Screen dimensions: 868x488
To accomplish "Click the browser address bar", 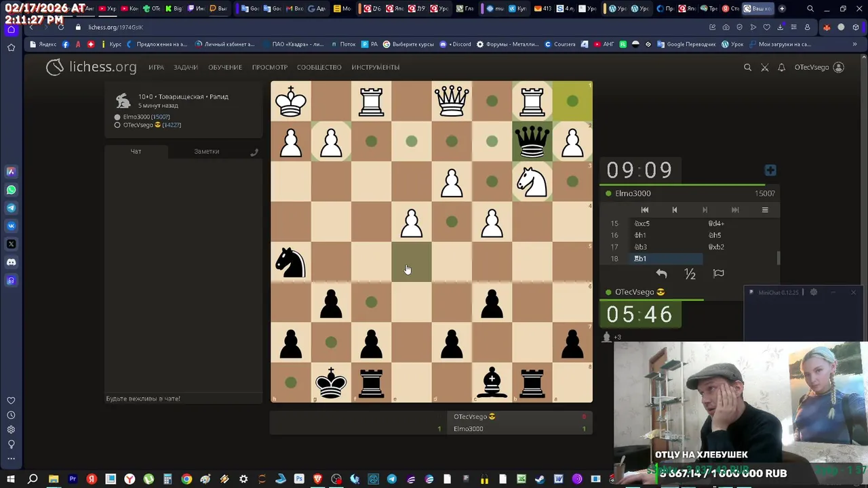I will (x=393, y=27).
